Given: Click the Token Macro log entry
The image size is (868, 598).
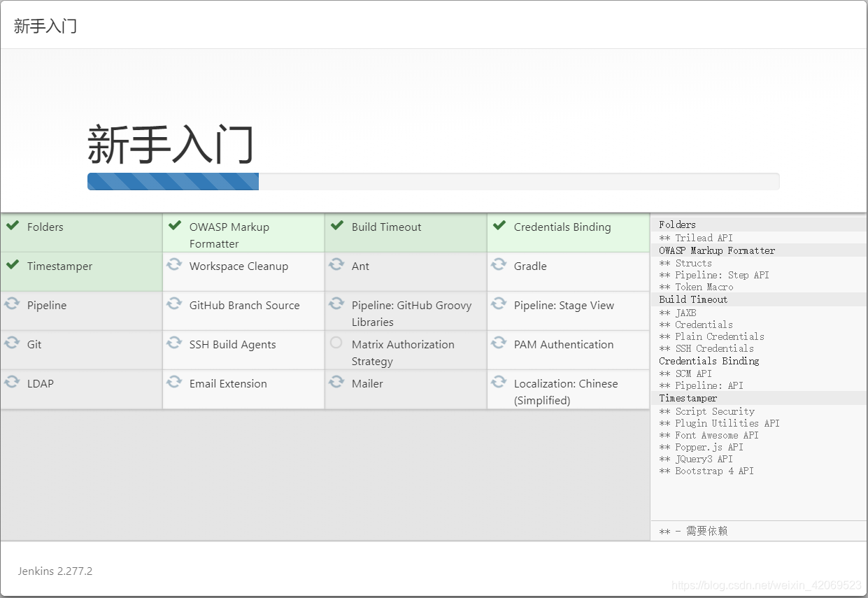Looking at the screenshot, I should pos(696,287).
